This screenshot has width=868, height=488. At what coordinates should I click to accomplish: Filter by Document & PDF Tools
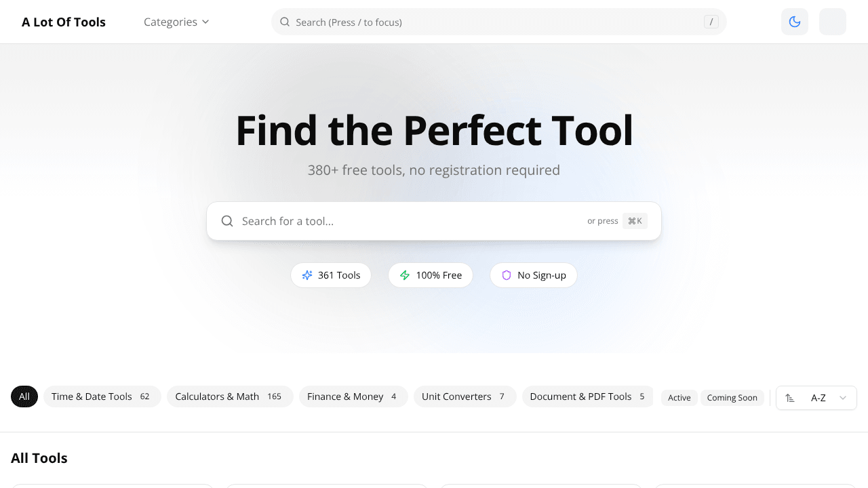[x=587, y=396]
